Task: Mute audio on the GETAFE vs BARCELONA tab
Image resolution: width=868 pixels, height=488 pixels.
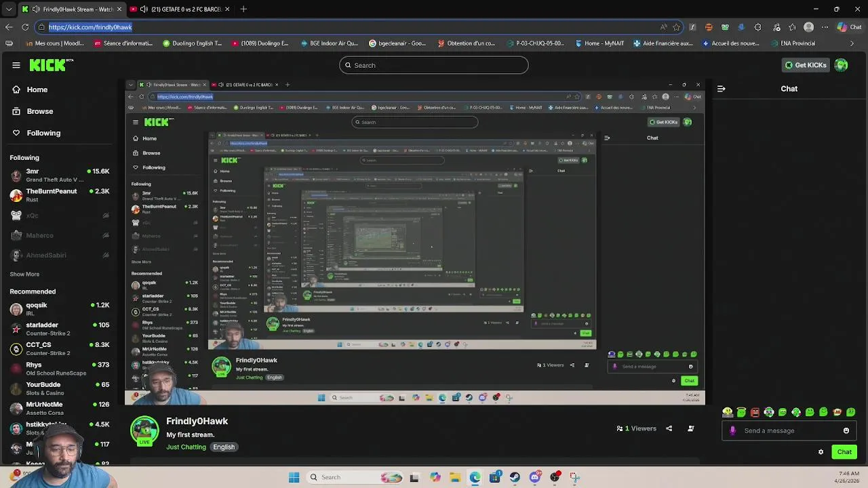Action: pyautogui.click(x=144, y=9)
